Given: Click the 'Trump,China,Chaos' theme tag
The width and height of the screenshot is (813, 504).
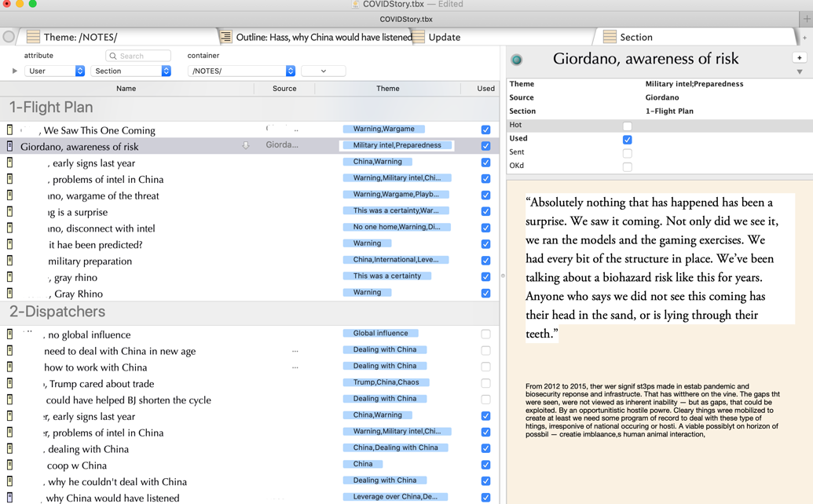Looking at the screenshot, I should coord(386,382).
